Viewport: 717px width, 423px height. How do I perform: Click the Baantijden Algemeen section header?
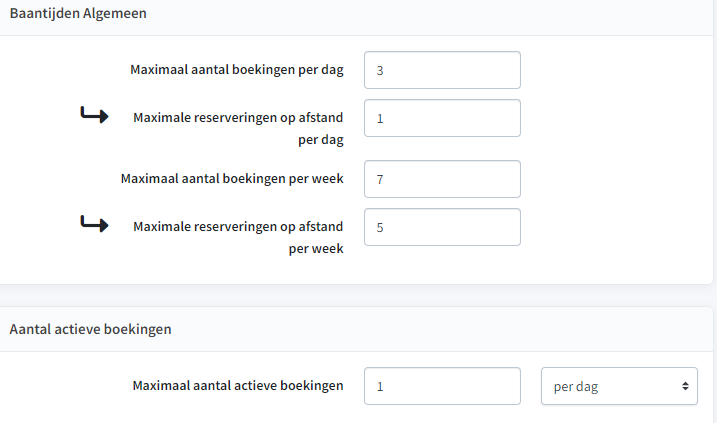(78, 13)
